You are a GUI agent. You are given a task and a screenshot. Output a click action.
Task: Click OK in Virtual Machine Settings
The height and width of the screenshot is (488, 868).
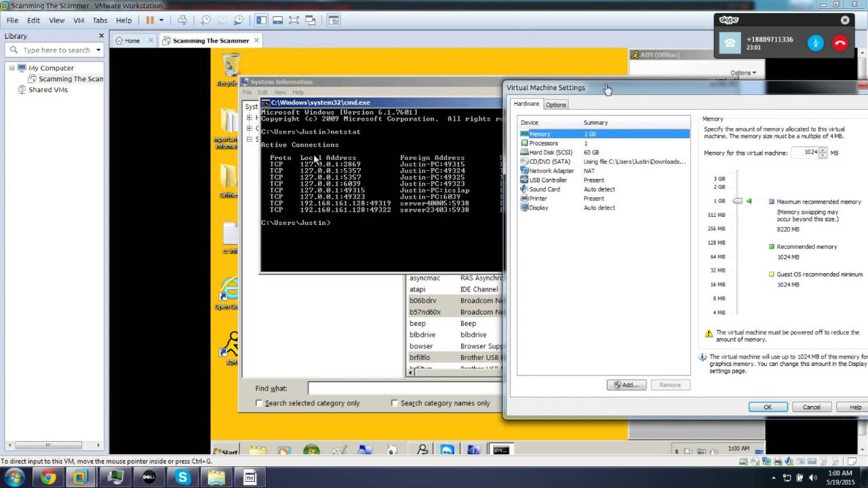[768, 407]
